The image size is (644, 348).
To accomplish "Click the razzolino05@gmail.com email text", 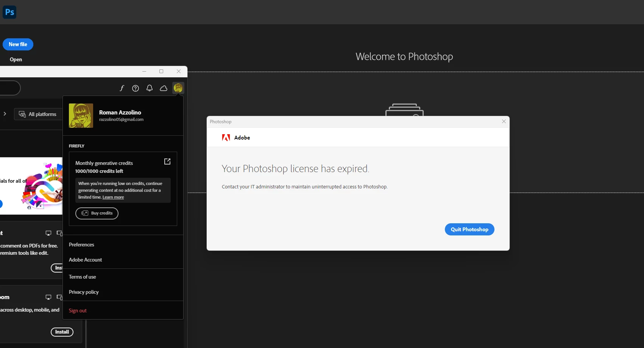I will [x=121, y=119].
